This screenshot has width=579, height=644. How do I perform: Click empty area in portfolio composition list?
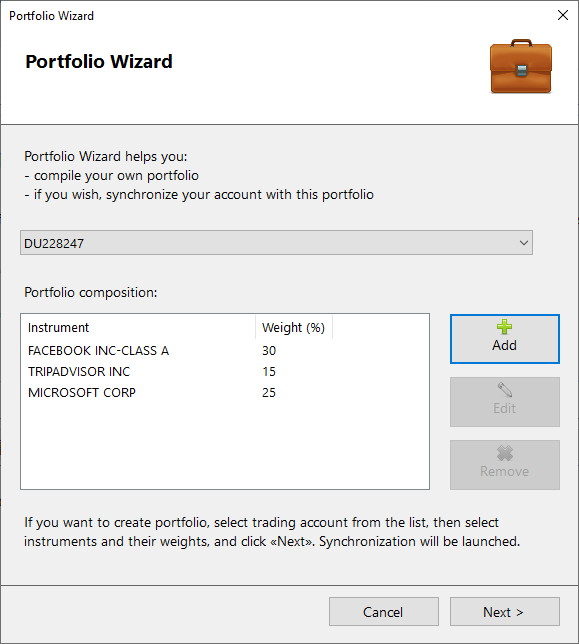225,446
